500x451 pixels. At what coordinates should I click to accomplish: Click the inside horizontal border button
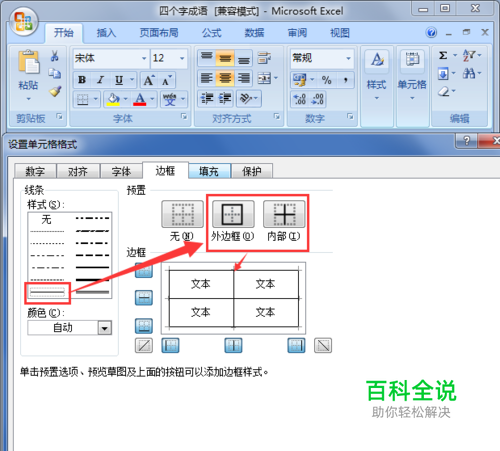(144, 298)
